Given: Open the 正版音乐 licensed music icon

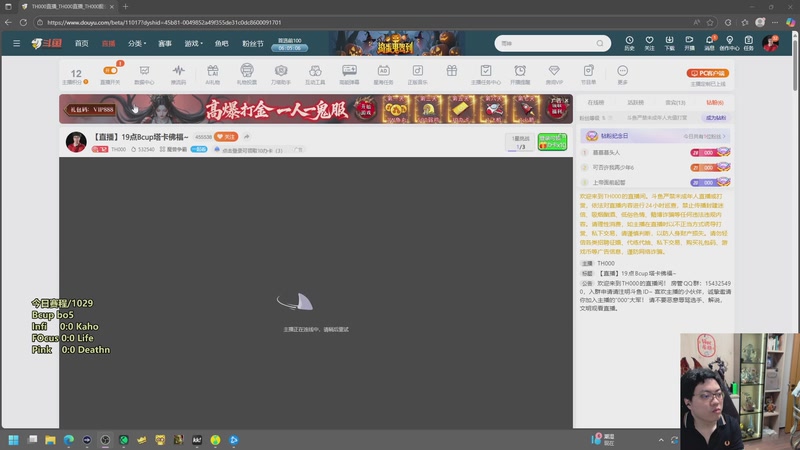Looking at the screenshot, I should 417,73.
